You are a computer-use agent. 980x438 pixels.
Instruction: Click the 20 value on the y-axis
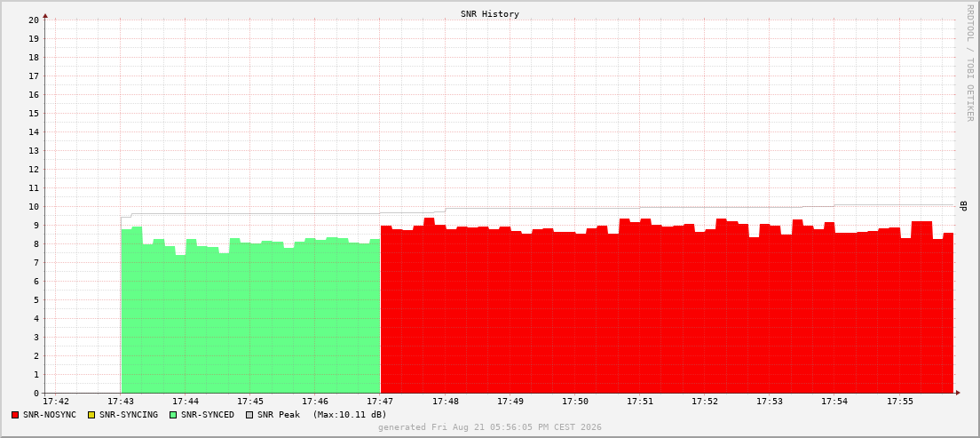click(x=35, y=20)
